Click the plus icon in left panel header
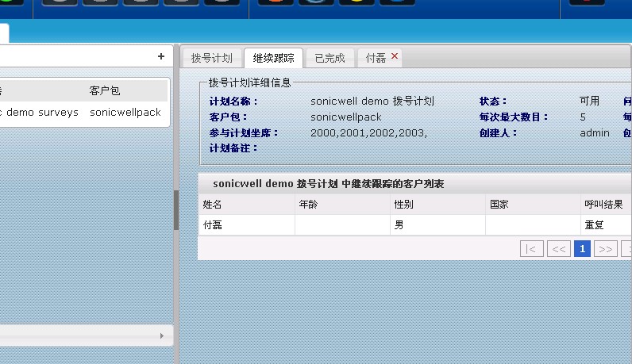632x364 pixels. (x=161, y=56)
